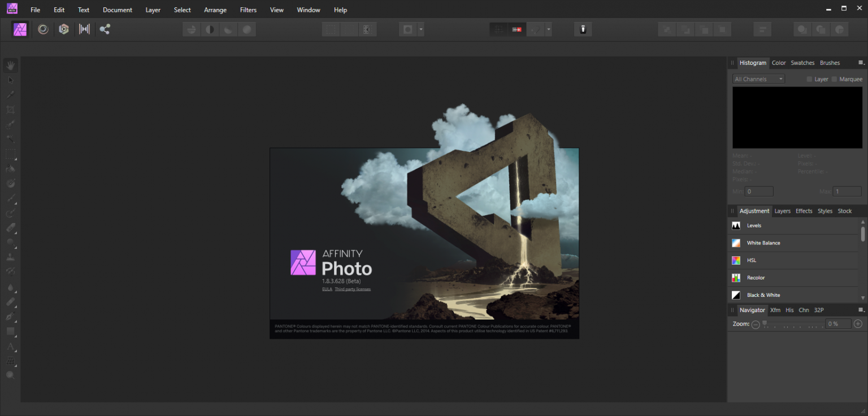
Task: Switch to the Layers tab
Action: click(783, 211)
